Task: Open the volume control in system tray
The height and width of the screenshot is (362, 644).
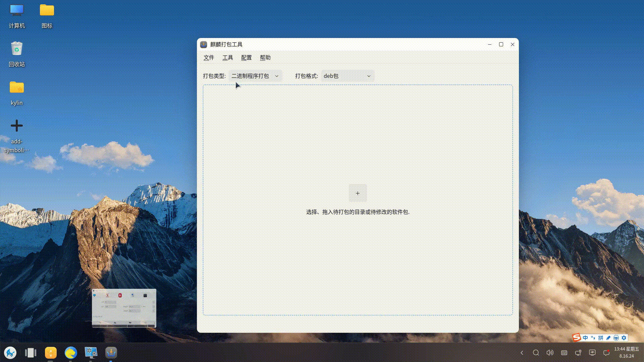Action: pos(550,353)
